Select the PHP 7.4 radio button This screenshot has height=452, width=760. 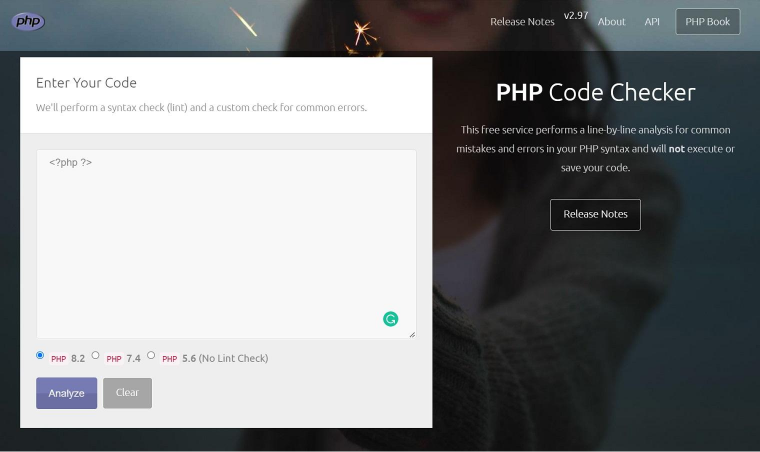[x=95, y=355]
